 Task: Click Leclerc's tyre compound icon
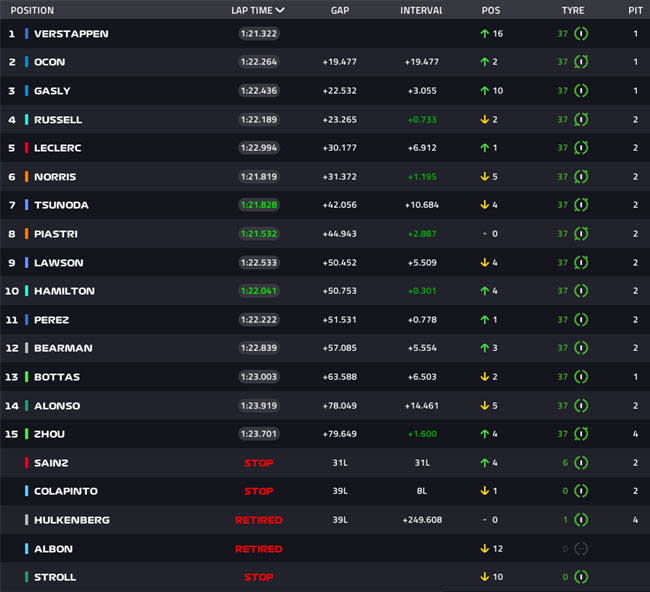pyautogui.click(x=581, y=148)
